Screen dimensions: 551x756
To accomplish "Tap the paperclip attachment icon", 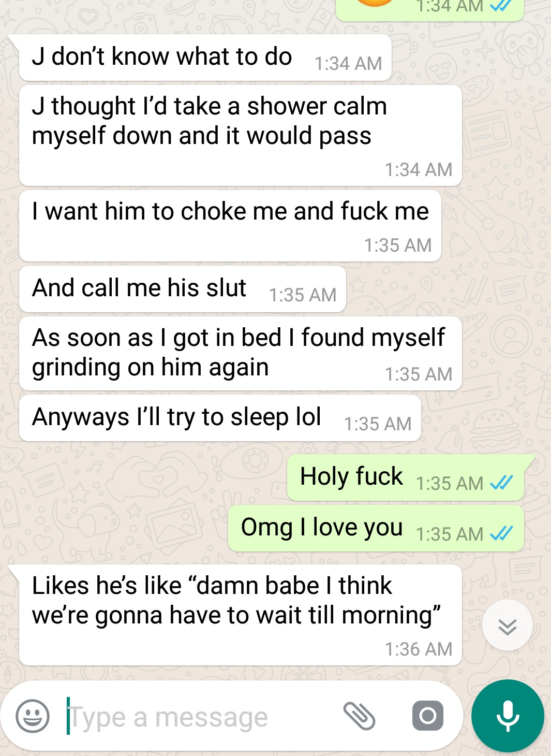I will coord(359,716).
